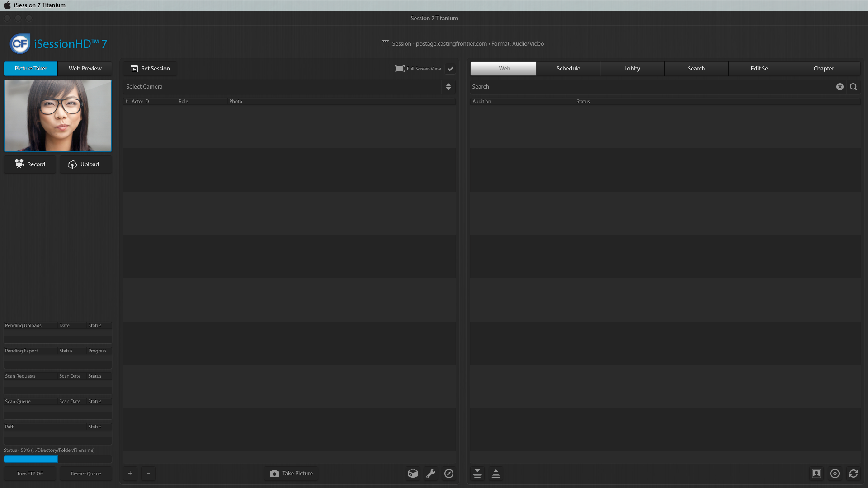The height and width of the screenshot is (488, 868).
Task: Click the move-down list arrow icon
Action: coord(477,474)
